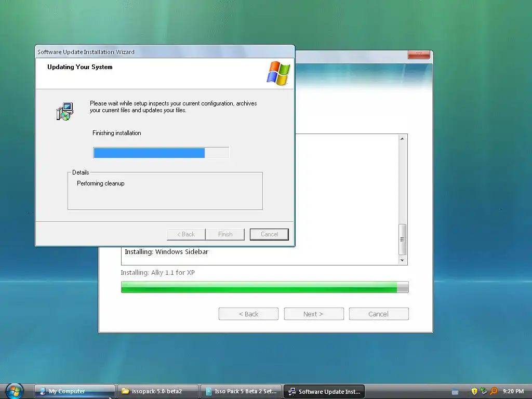This screenshot has width=532, height=399.
Task: Click the blue Finishing installation progress bar
Action: (x=161, y=153)
